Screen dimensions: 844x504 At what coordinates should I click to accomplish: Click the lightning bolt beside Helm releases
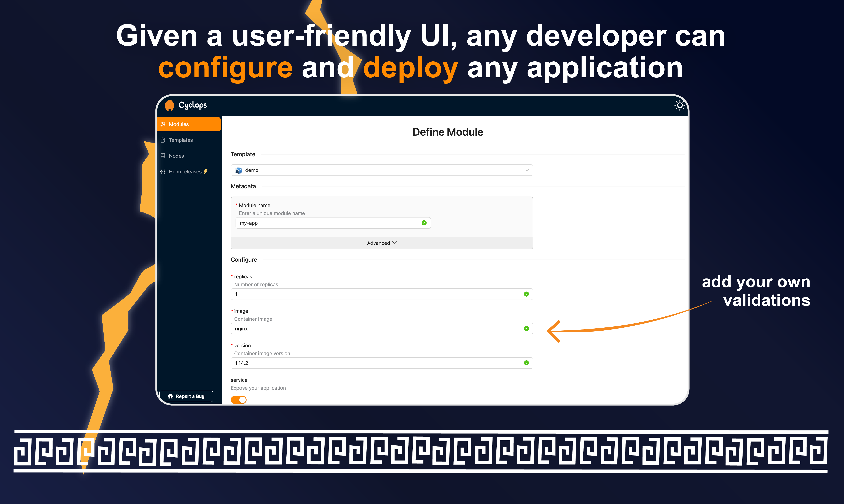pos(205,172)
